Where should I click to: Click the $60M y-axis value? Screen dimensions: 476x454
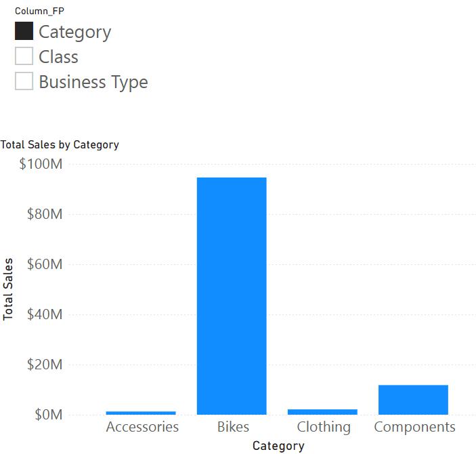pyautogui.click(x=45, y=264)
